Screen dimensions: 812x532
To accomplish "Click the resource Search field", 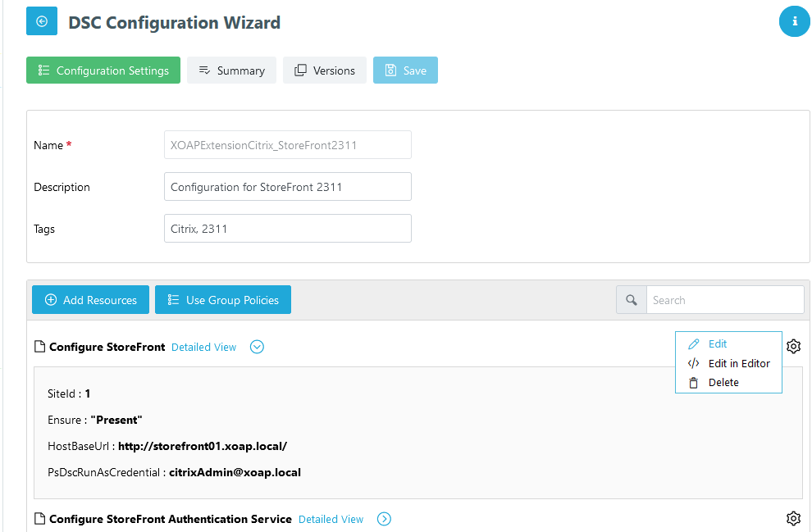I will 725,300.
